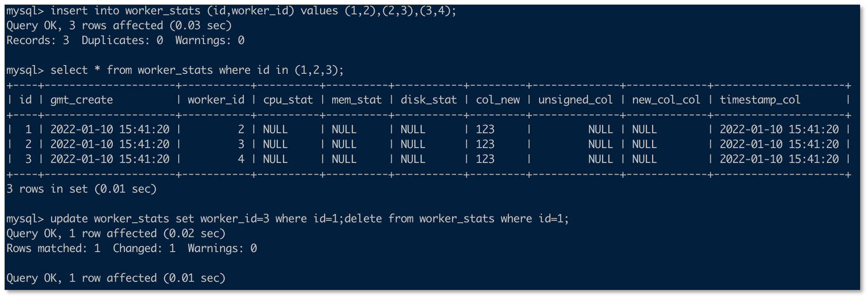This screenshot has width=868, height=297.
Task: Click the 'Rows matched: 1' text
Action: 54,248
